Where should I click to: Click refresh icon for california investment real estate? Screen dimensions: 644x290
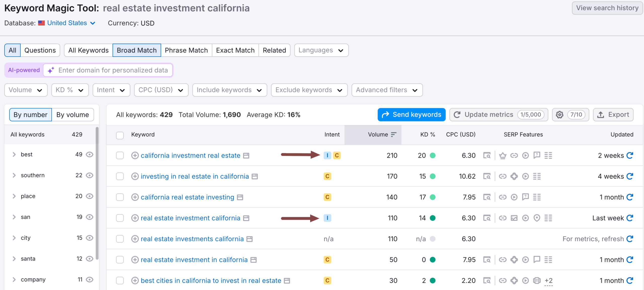630,155
